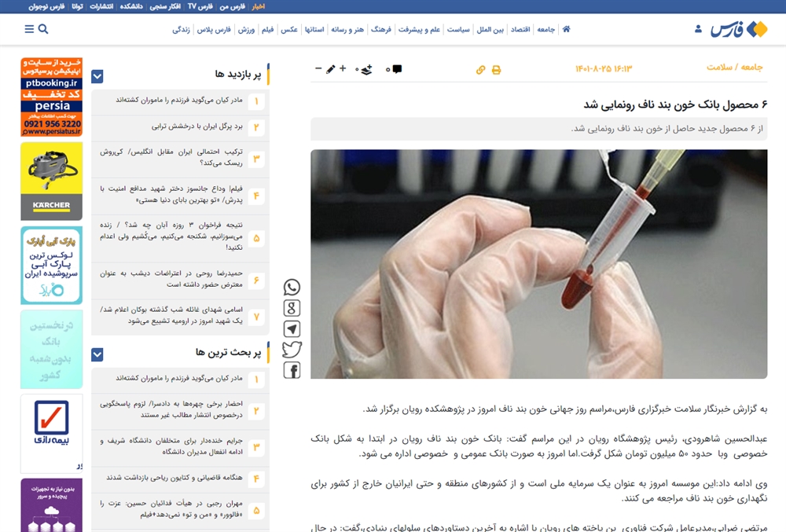Image resolution: width=786 pixels, height=532 pixels.
Task: Click the ptbooking persia ad banner
Action: tap(52, 97)
